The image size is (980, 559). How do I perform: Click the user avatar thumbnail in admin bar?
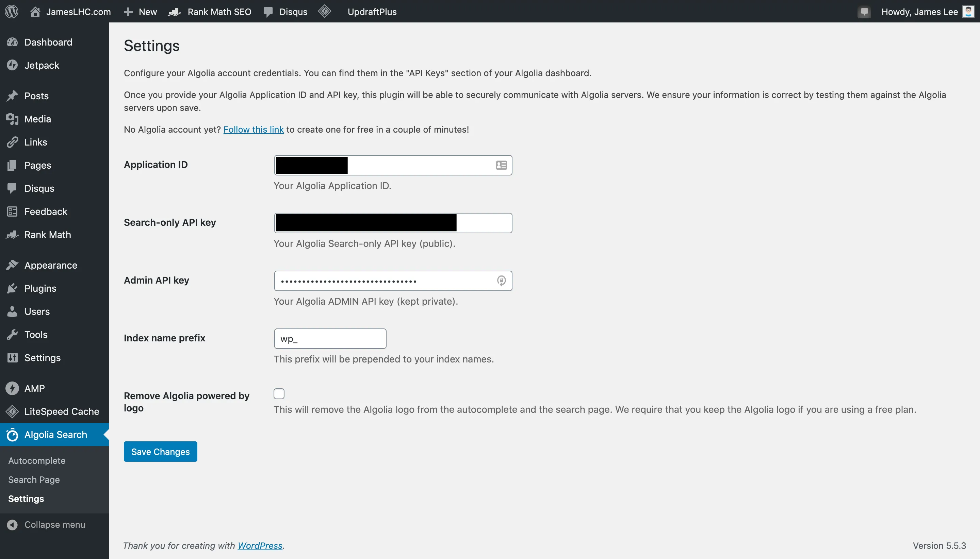coord(968,12)
